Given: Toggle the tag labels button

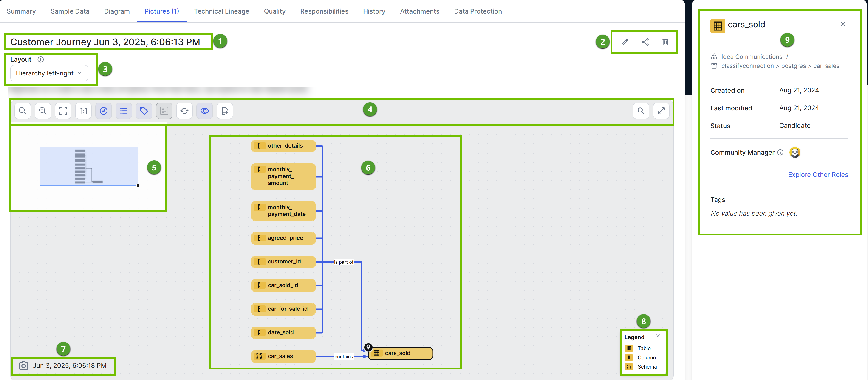Looking at the screenshot, I should [144, 111].
